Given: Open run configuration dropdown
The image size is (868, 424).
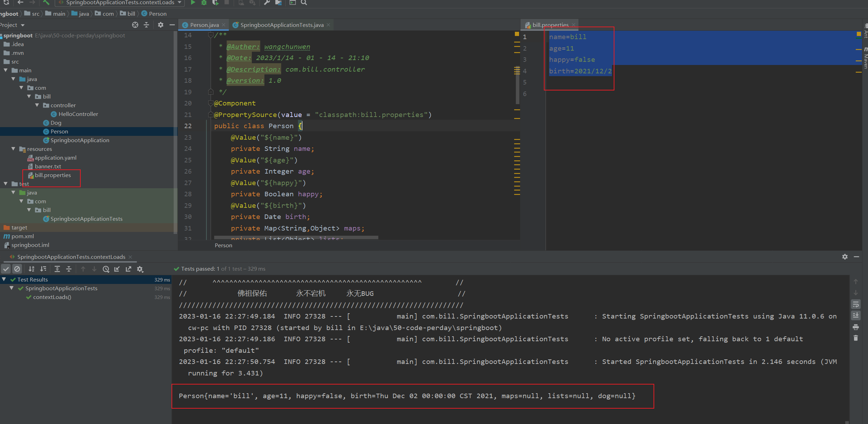Looking at the screenshot, I should pos(180,2).
